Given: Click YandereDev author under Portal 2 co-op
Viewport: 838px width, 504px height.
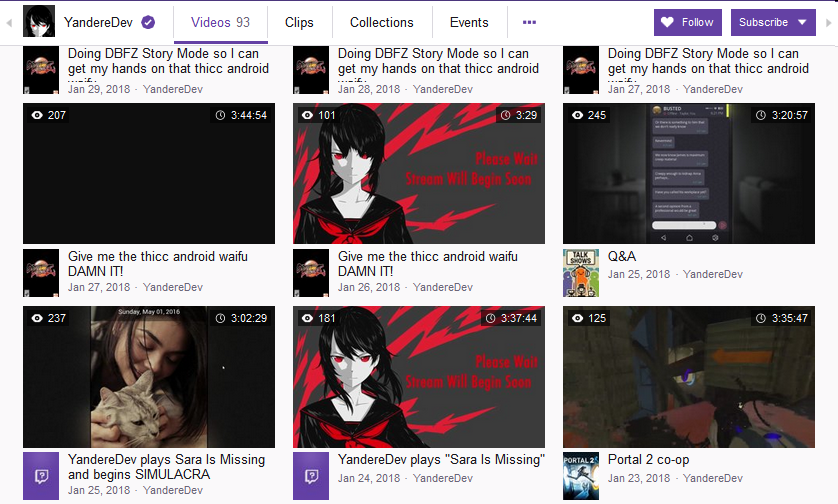Looking at the screenshot, I should [x=712, y=478].
